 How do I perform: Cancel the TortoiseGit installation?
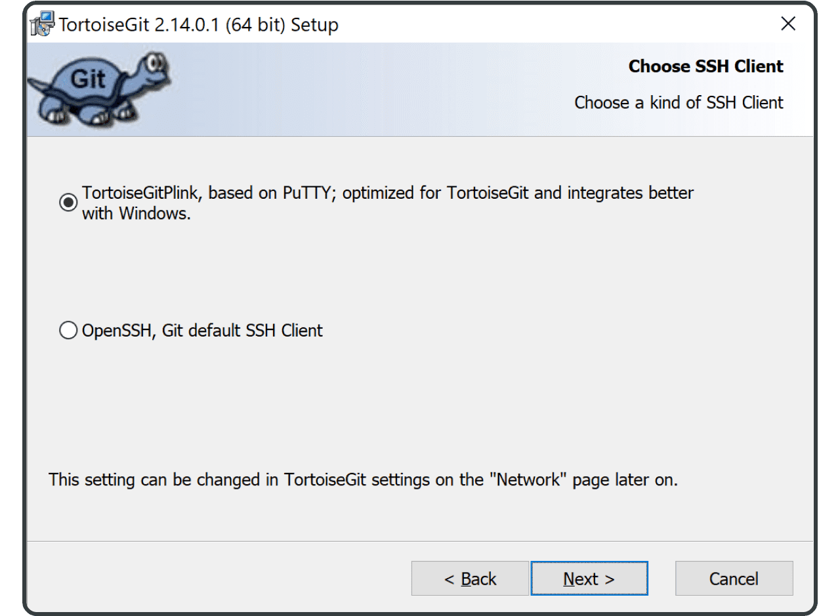(x=734, y=579)
